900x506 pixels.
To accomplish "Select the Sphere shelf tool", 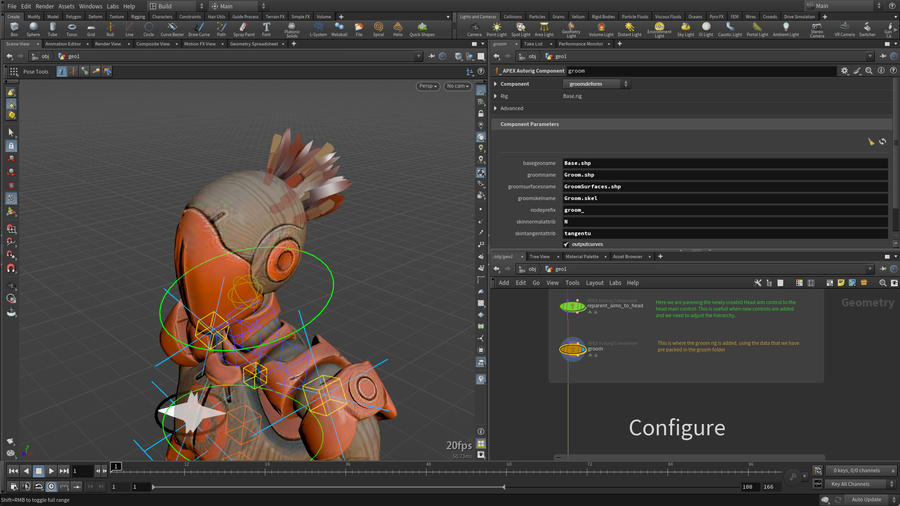I will pyautogui.click(x=33, y=29).
